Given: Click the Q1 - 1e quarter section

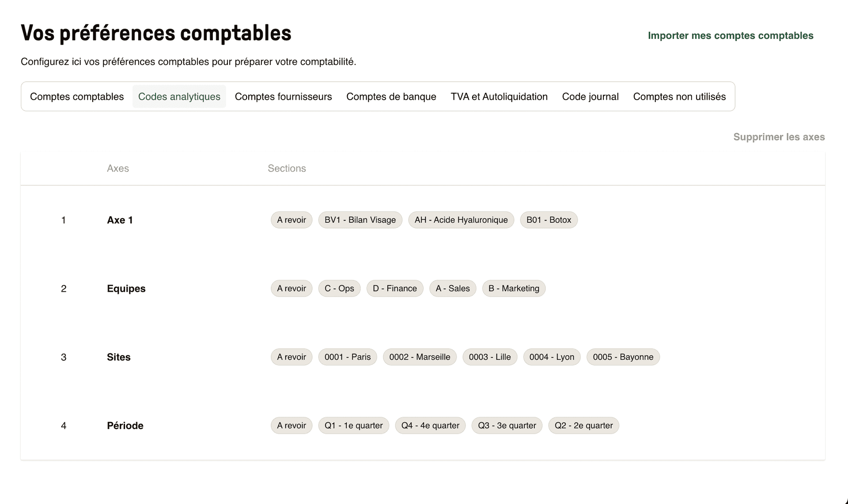Looking at the screenshot, I should pyautogui.click(x=353, y=425).
